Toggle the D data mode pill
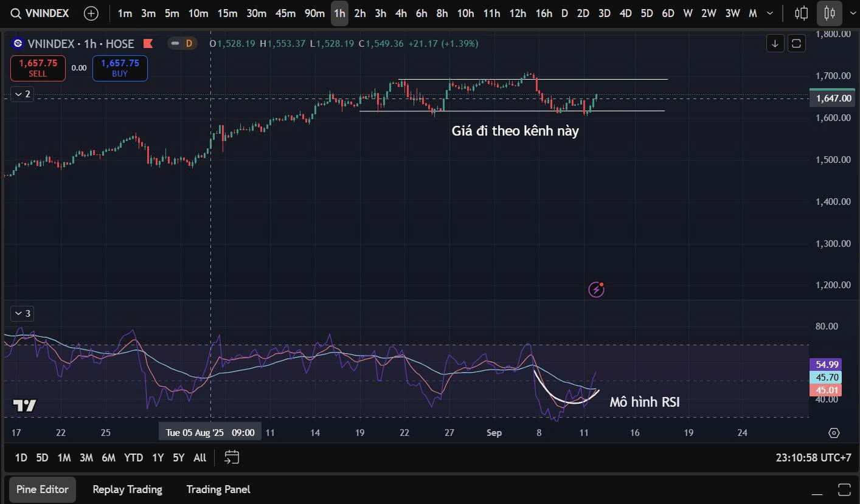 click(182, 43)
